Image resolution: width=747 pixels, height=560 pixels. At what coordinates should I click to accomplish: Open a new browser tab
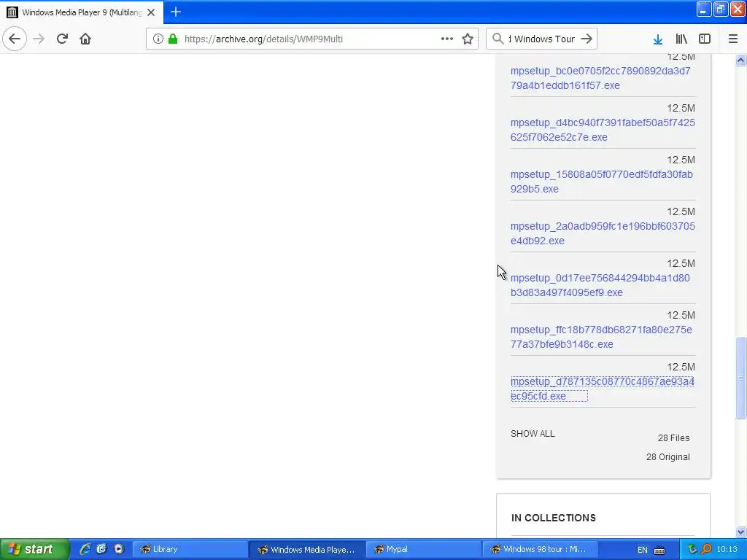tap(176, 12)
